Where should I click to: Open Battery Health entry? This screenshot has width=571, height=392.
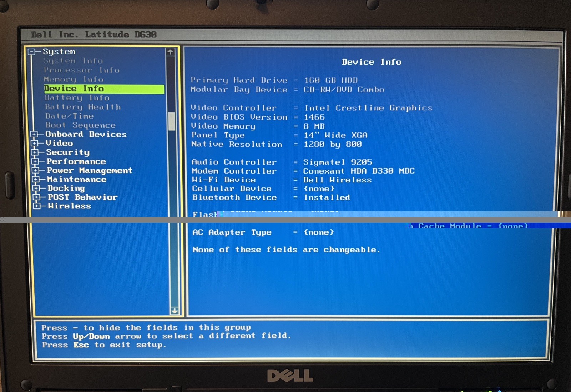83,107
